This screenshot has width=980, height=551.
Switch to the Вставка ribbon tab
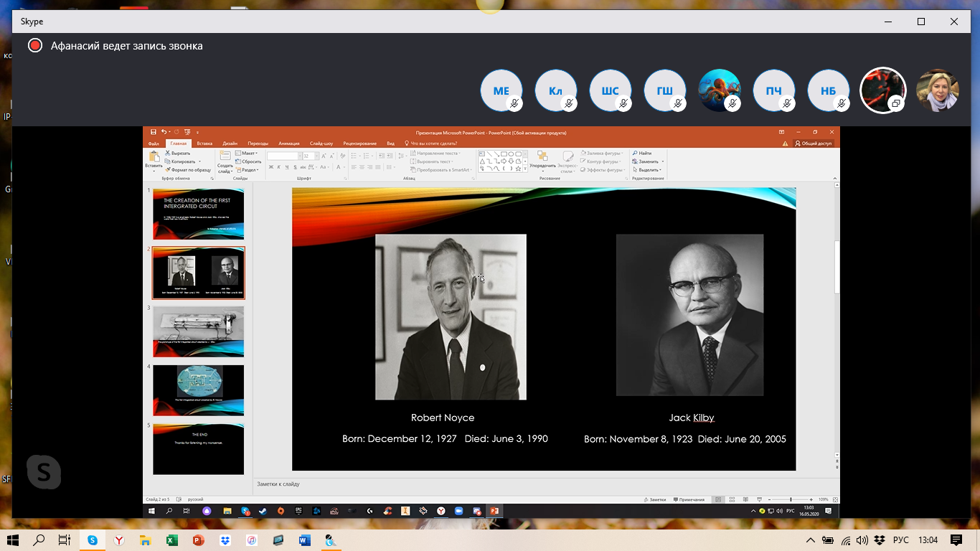point(204,143)
